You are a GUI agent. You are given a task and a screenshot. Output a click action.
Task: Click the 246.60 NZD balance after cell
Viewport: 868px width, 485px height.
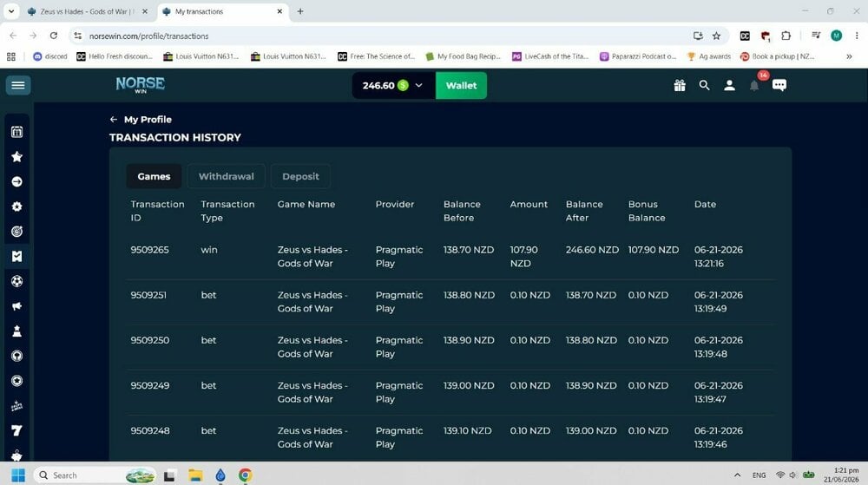(x=592, y=250)
